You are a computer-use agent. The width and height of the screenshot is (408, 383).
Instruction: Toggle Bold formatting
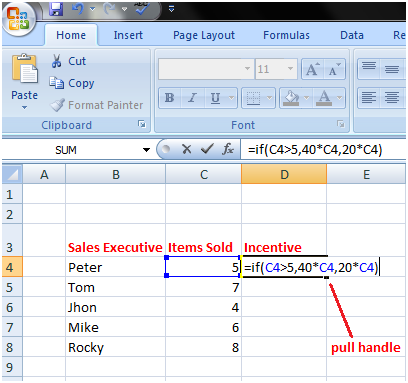click(x=169, y=98)
